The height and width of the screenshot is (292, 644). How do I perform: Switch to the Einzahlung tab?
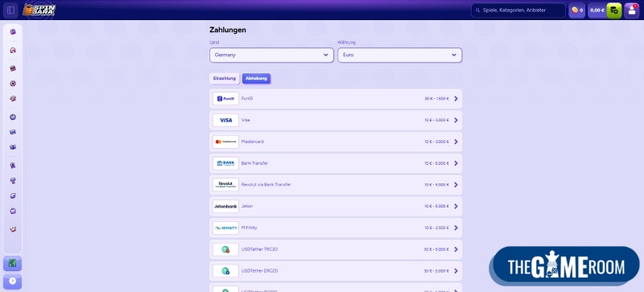(225, 79)
